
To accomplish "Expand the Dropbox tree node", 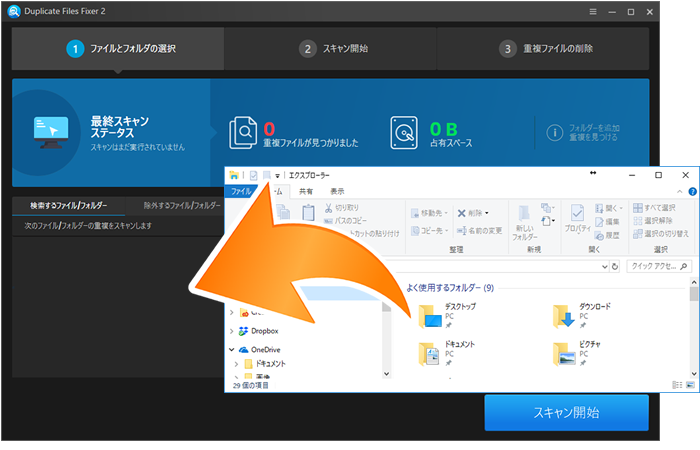I will pyautogui.click(x=231, y=331).
